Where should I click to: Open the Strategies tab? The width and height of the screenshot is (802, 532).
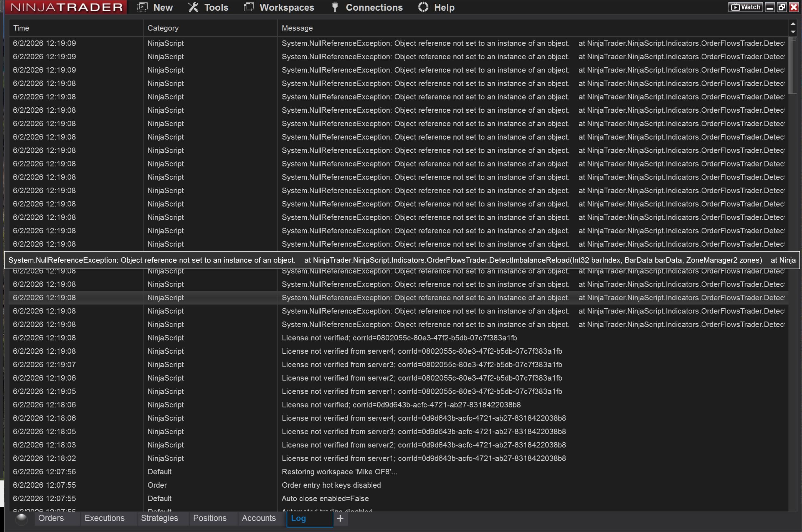pos(159,518)
